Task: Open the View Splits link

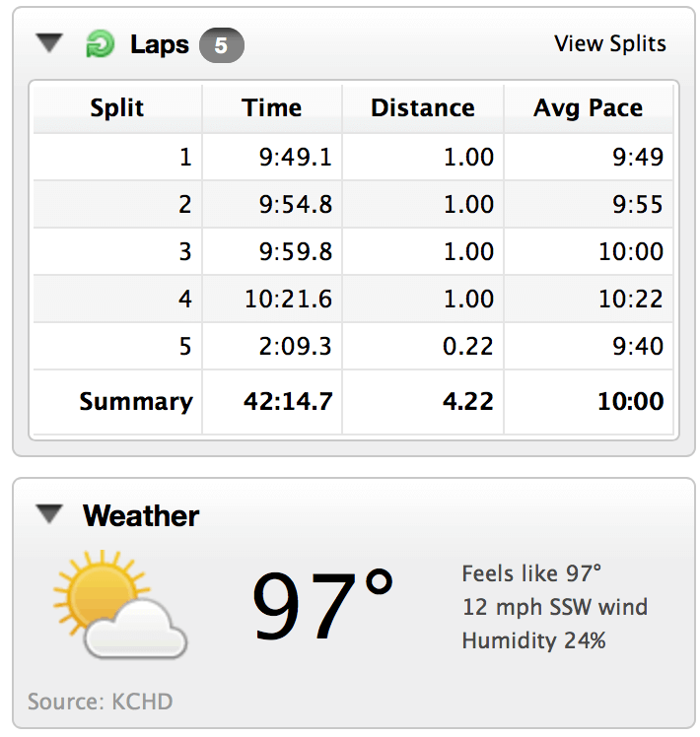Action: coord(610,44)
